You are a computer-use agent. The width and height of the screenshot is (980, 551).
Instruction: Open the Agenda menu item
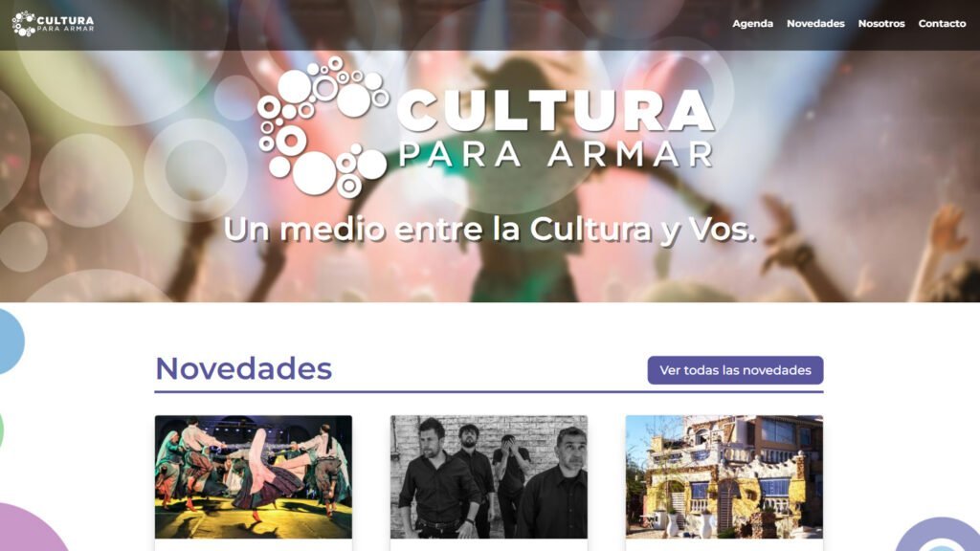coord(752,24)
